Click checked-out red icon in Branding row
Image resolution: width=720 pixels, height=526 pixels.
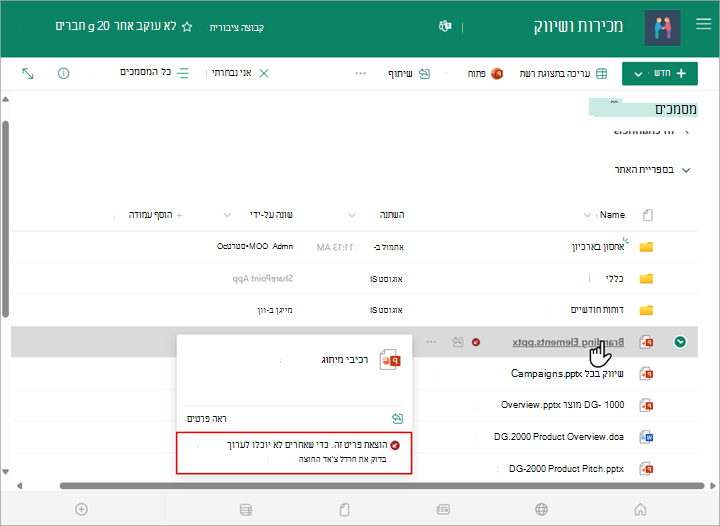coord(476,342)
